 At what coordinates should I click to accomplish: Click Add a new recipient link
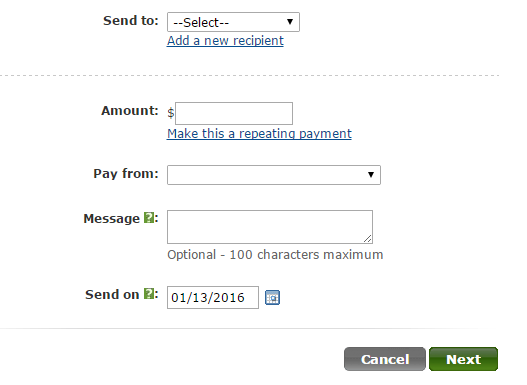(225, 41)
